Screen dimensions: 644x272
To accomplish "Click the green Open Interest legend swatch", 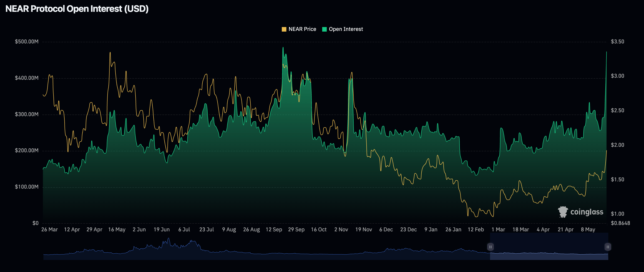I will point(325,29).
